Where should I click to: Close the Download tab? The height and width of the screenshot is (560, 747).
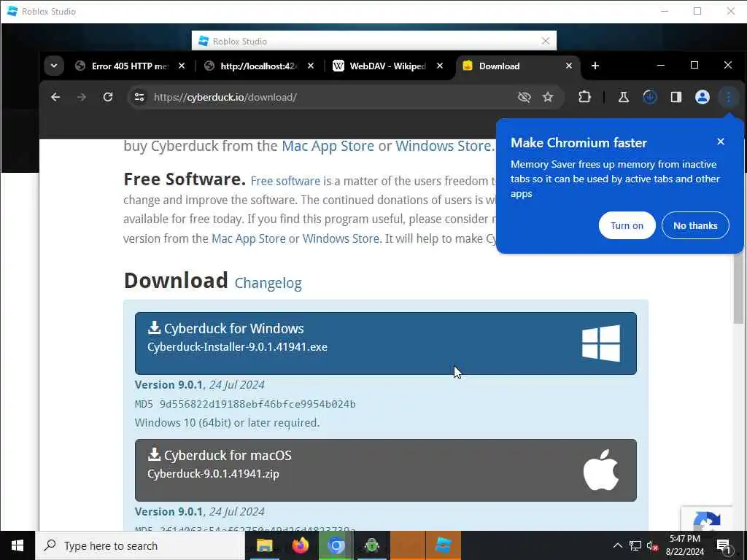(569, 66)
